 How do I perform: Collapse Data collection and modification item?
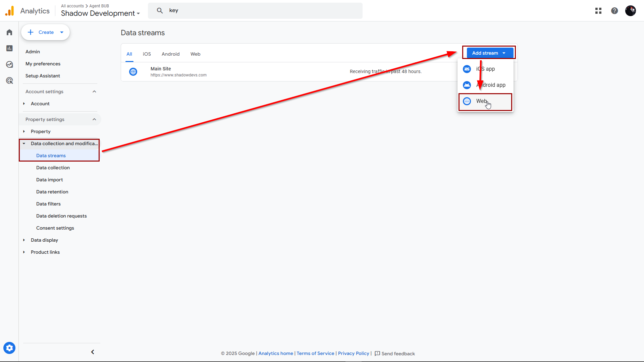pos(24,143)
